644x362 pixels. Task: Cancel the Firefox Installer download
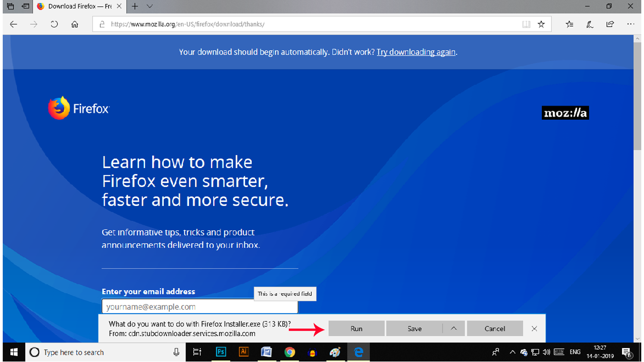coord(495,328)
